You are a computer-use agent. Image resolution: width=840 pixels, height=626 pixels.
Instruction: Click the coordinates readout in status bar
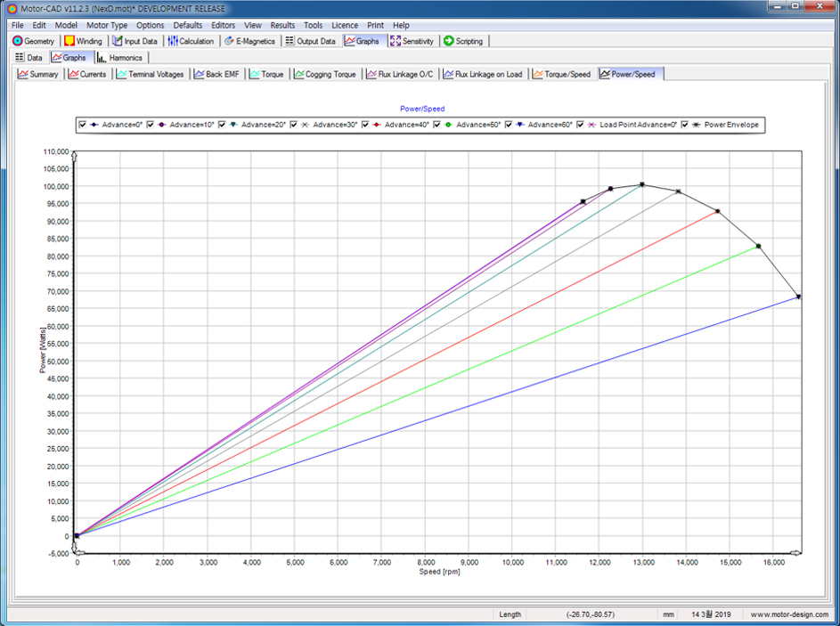point(590,614)
